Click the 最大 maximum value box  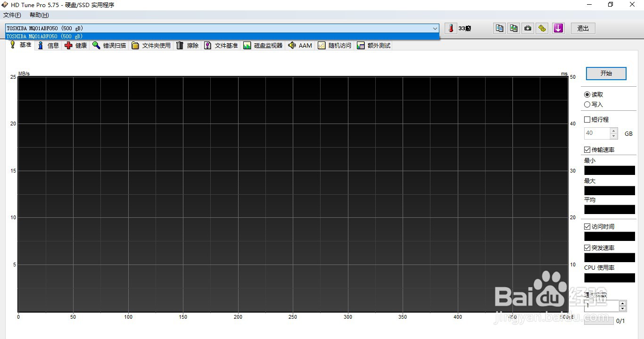pos(610,190)
